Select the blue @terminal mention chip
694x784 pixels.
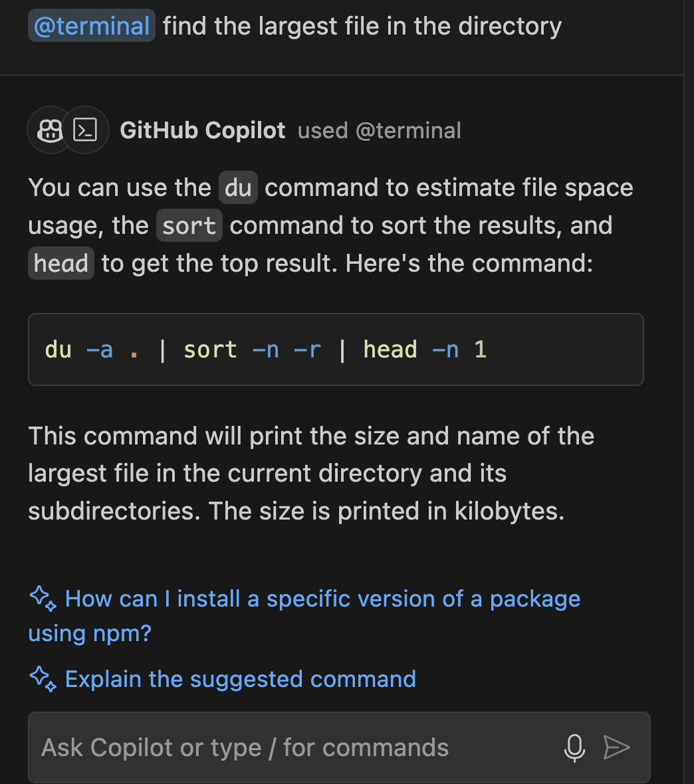tap(92, 25)
